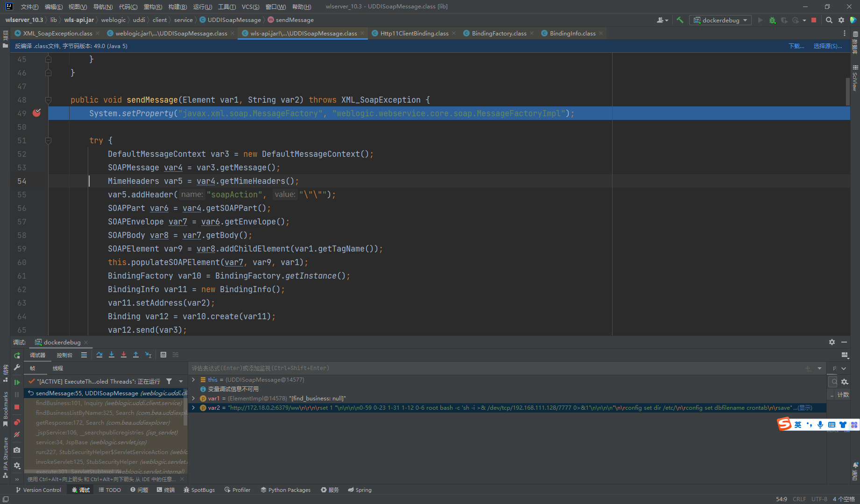Open thread selector dropdown arrow
The image size is (860, 504).
pos(181,381)
